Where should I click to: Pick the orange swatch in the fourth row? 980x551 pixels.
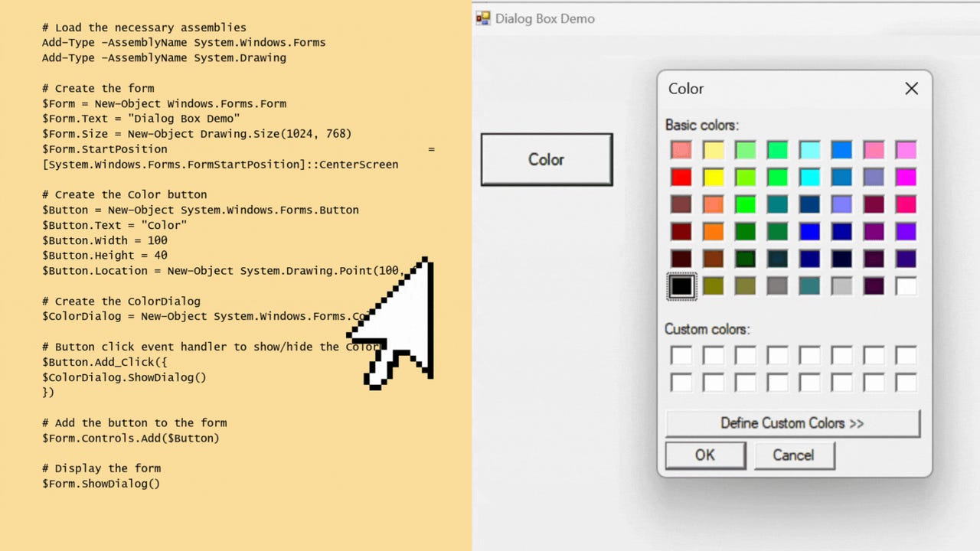pyautogui.click(x=713, y=231)
